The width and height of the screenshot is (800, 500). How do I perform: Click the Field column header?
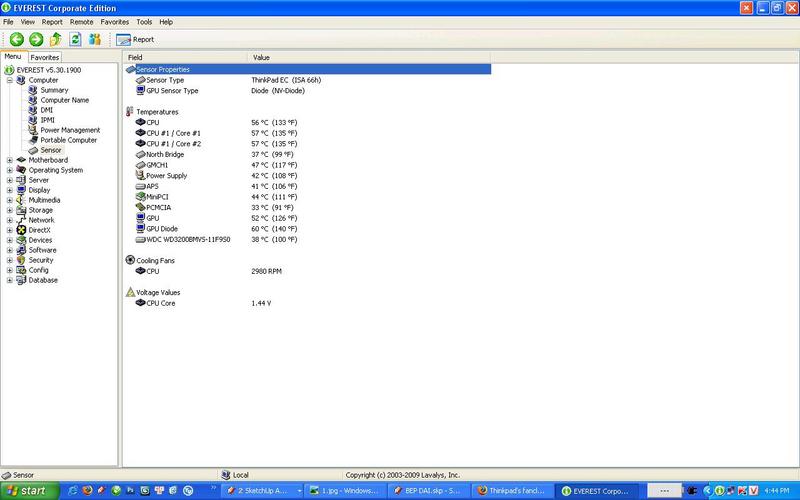click(x=185, y=58)
